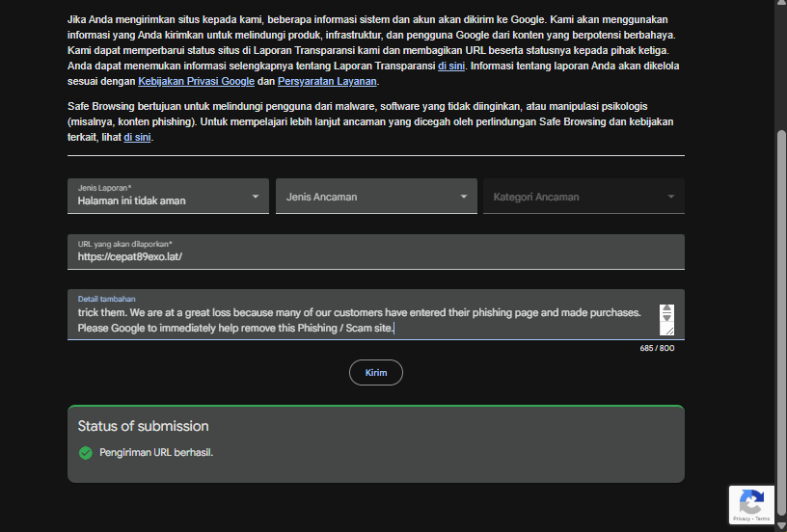Click the page scrollbar down arrow
787x532 pixels.
(780, 525)
